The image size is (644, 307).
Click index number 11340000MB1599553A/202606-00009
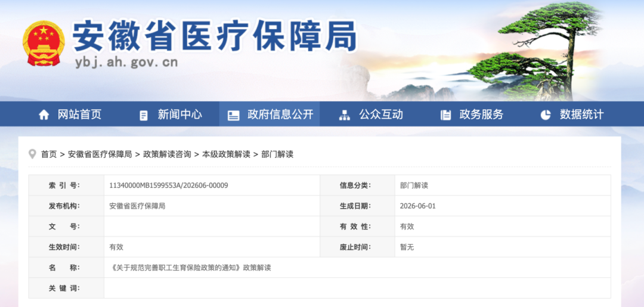[x=168, y=185]
